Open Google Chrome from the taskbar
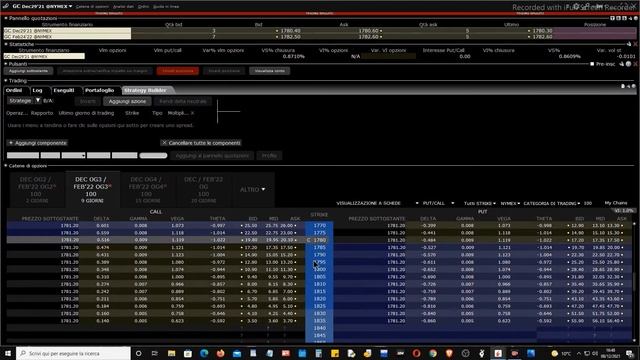Image resolution: width=640 pixels, height=360 pixels. coord(433,353)
